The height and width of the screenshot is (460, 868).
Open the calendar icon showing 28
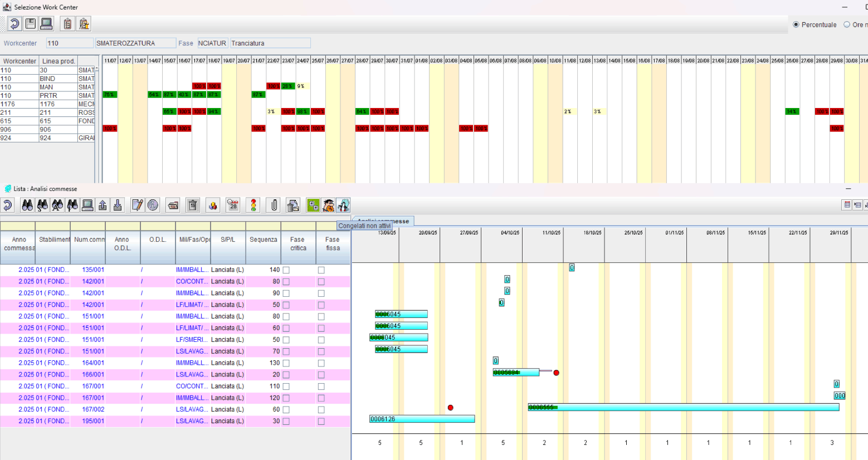(233, 205)
